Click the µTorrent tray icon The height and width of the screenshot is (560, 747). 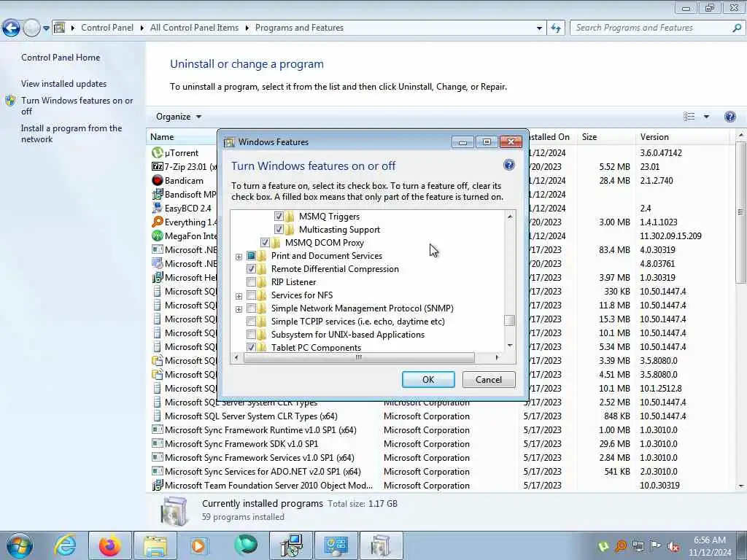click(x=603, y=547)
